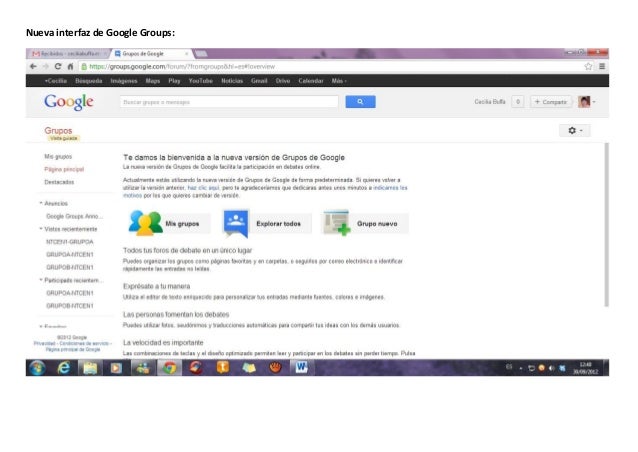Open Destacados in the sidebar
The height and width of the screenshot is (452, 638).
(59, 182)
